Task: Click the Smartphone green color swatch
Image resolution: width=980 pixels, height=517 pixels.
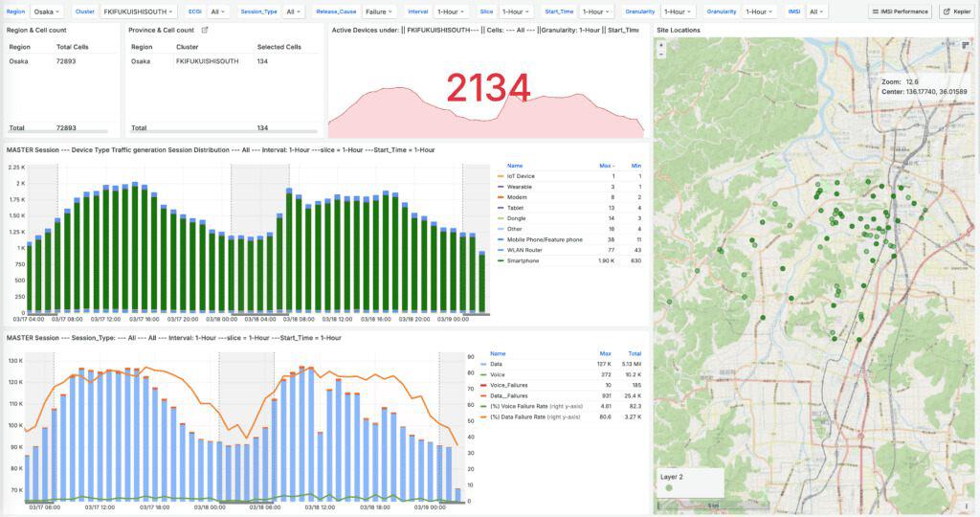Action: pyautogui.click(x=501, y=260)
